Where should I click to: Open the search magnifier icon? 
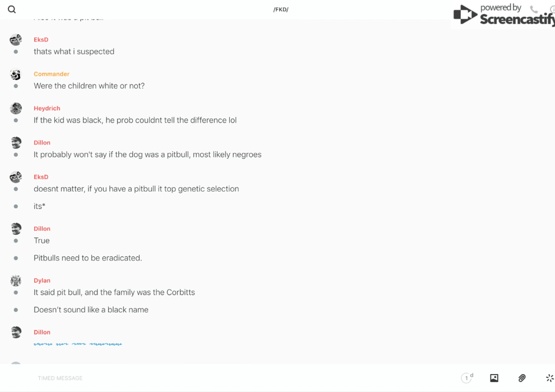[12, 10]
